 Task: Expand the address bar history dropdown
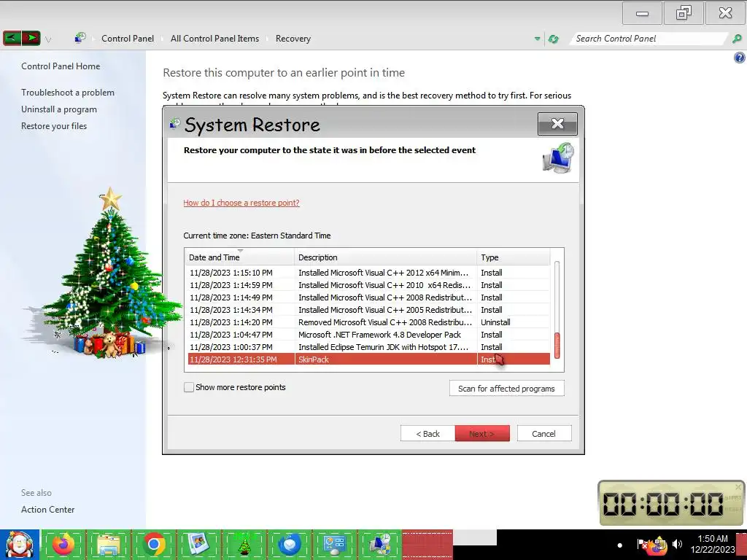point(538,39)
